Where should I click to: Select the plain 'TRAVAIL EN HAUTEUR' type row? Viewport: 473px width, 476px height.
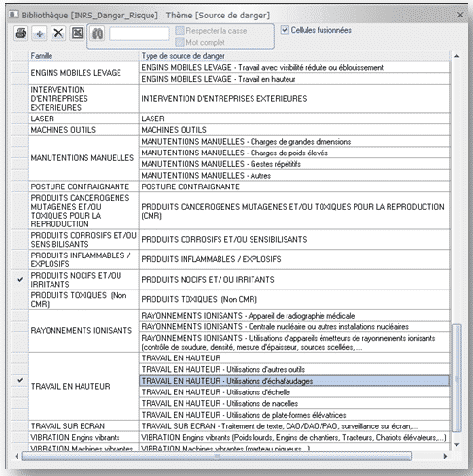[294, 358]
